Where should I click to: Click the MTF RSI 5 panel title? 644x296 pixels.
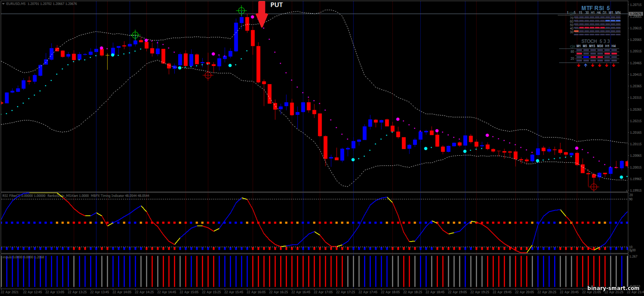point(595,8)
